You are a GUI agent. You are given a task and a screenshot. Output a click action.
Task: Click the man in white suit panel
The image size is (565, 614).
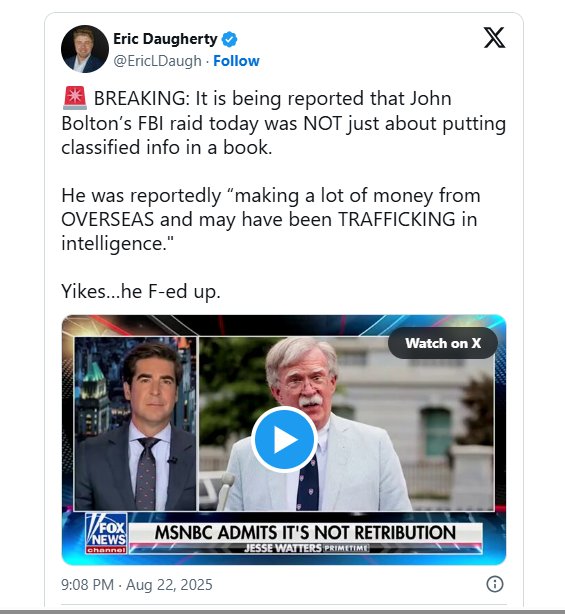[347, 424]
